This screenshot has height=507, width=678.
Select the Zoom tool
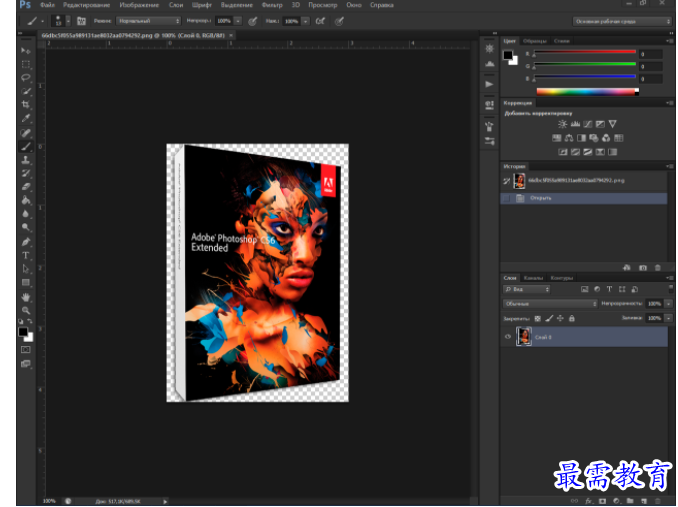coord(26,310)
